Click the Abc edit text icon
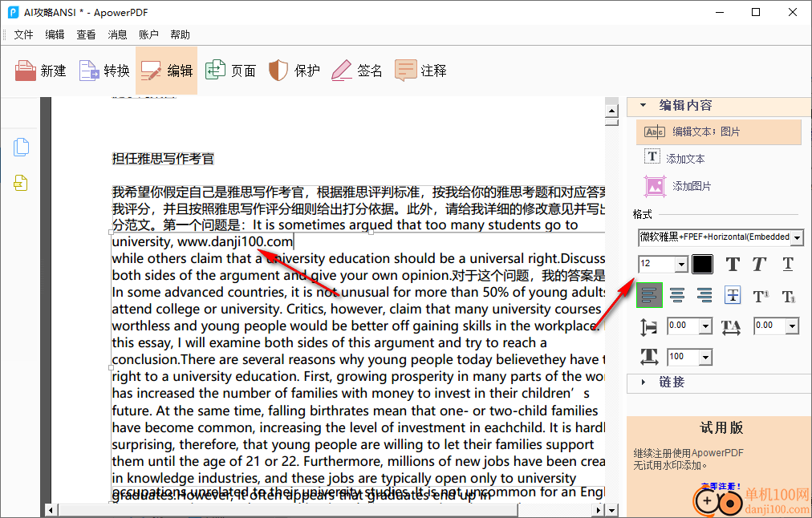The width and height of the screenshot is (812, 518). [x=655, y=132]
